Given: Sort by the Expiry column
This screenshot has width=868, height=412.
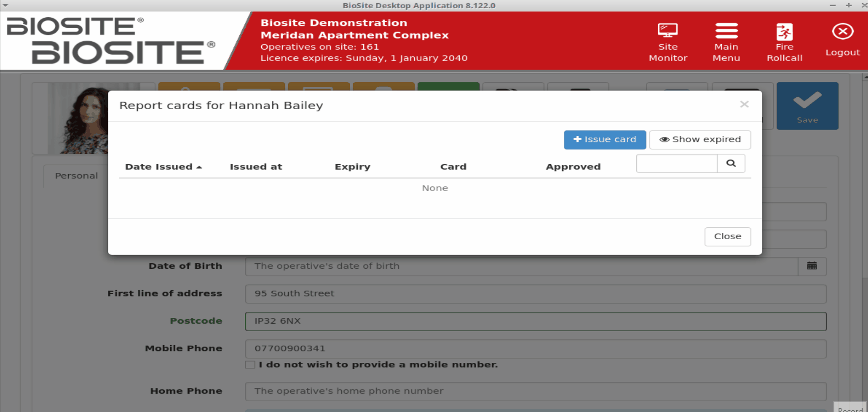Looking at the screenshot, I should tap(352, 166).
